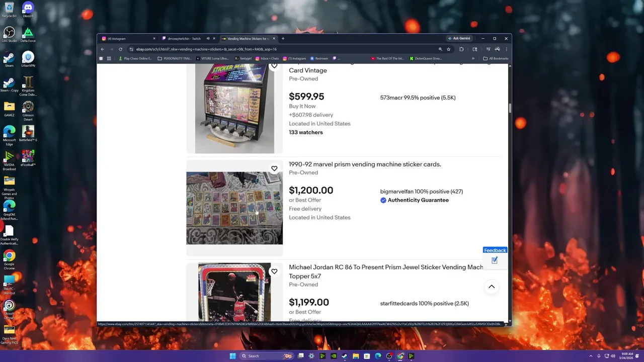Close the Twitch tab
This screenshot has width=644, height=362.
point(214,39)
